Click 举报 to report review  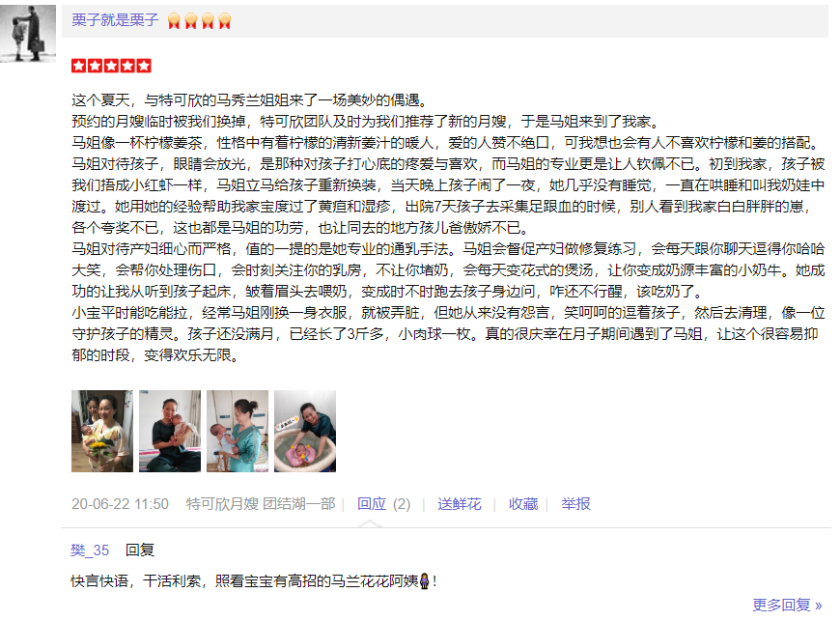575,504
